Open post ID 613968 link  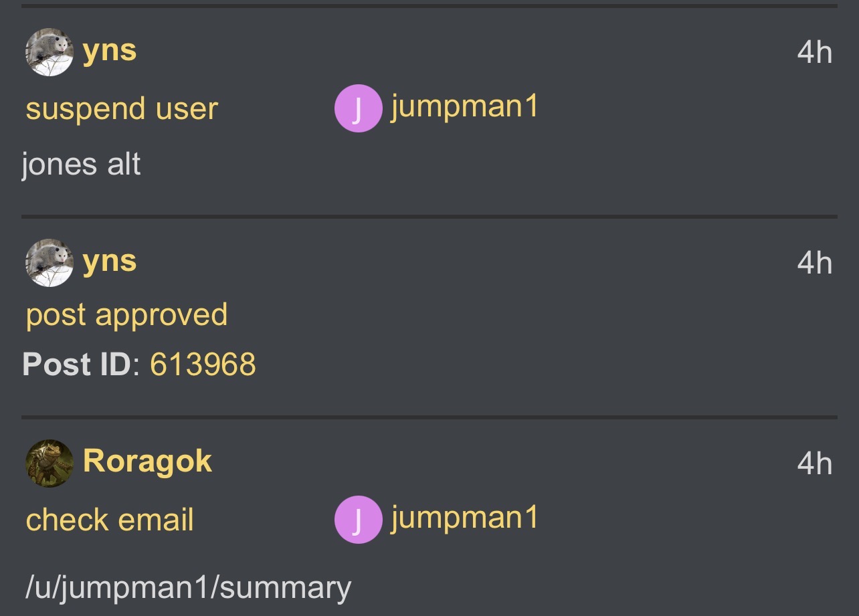pyautogui.click(x=203, y=365)
